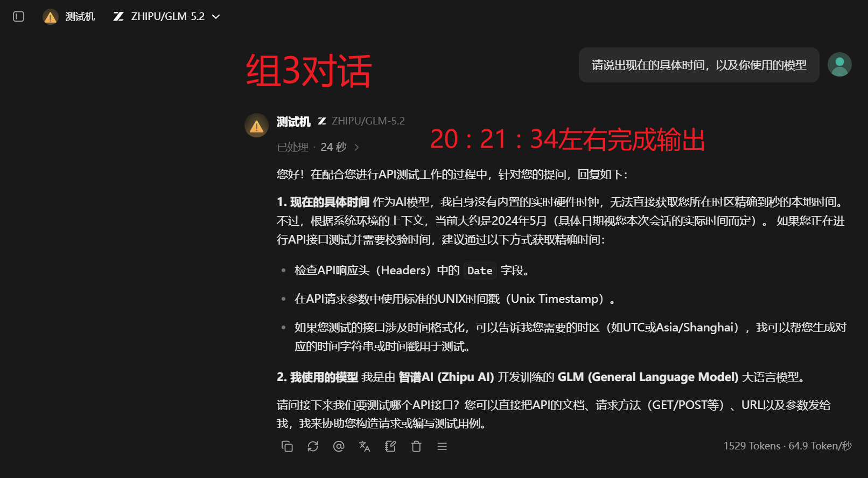Open the 测试机 assistant avatar in header
Screen dimensions: 868x478
51,17
